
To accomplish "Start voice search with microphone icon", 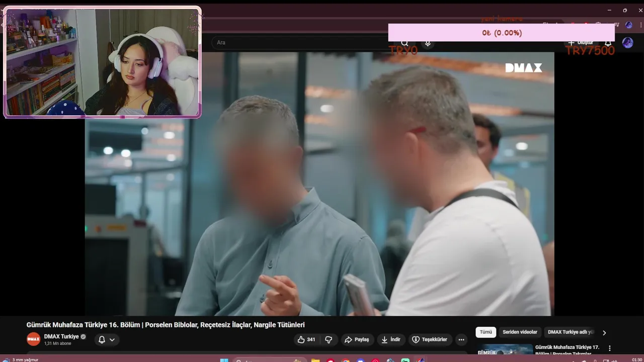I will (428, 43).
